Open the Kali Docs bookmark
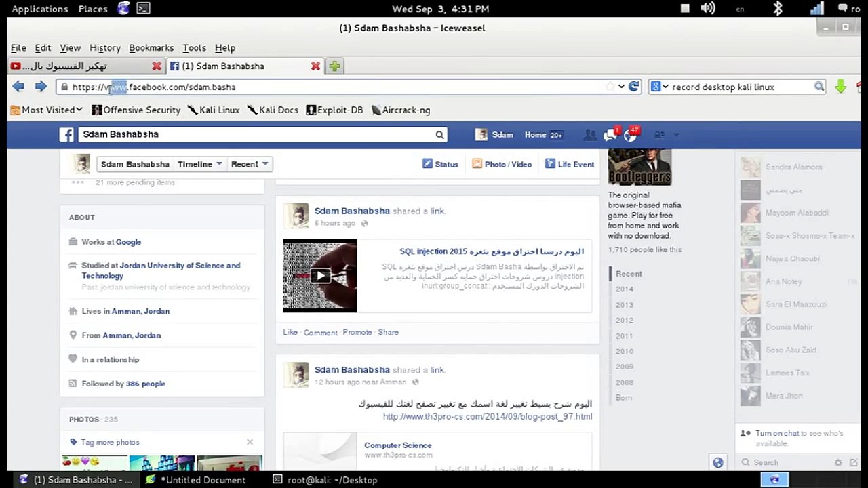 pyautogui.click(x=273, y=110)
